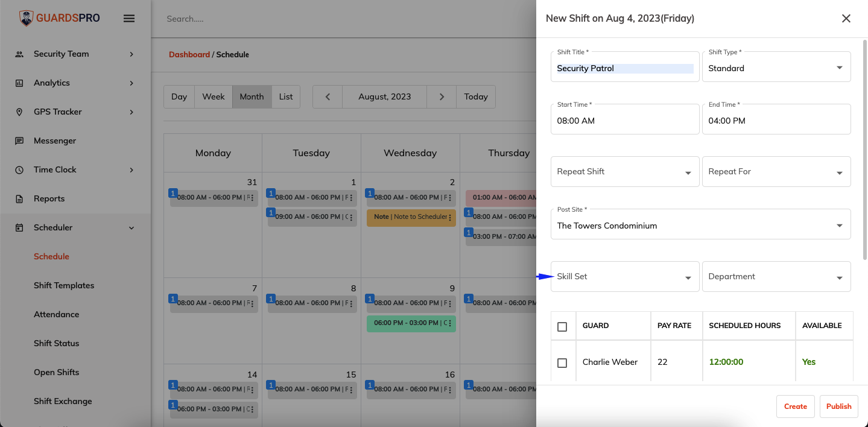This screenshot has height=427, width=868.
Task: Click the Create button
Action: [x=796, y=406]
